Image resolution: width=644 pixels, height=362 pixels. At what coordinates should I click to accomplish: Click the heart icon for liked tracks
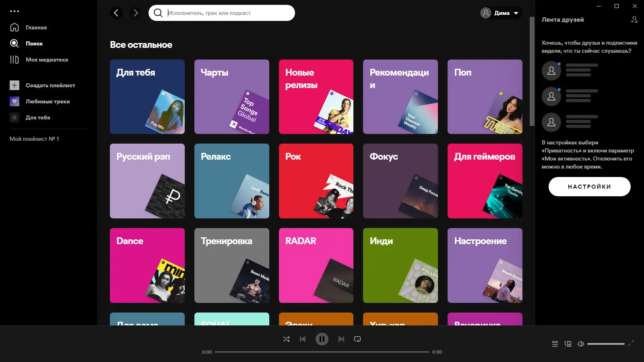pos(14,101)
